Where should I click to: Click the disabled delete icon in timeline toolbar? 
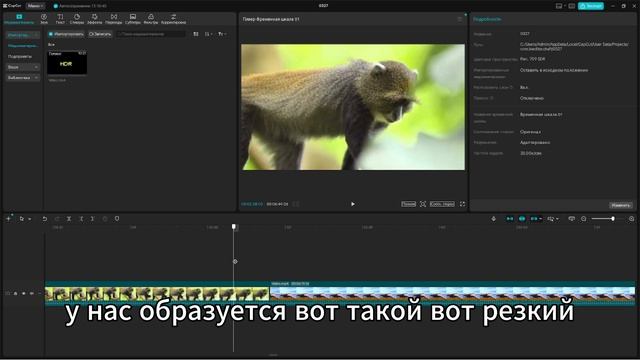coord(105,219)
